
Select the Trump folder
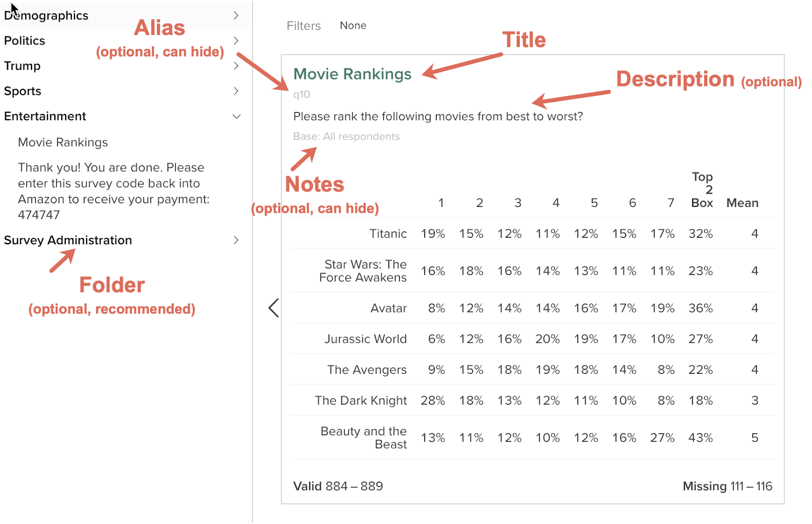click(22, 66)
